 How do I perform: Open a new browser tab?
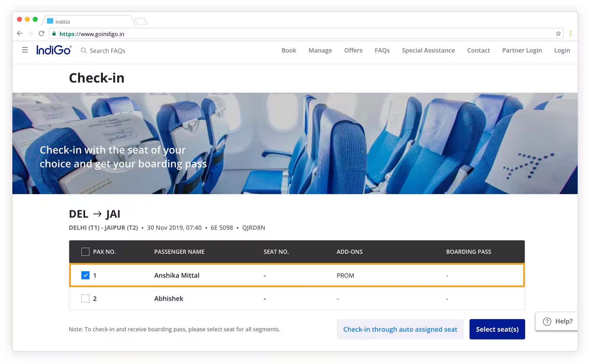pyautogui.click(x=141, y=21)
